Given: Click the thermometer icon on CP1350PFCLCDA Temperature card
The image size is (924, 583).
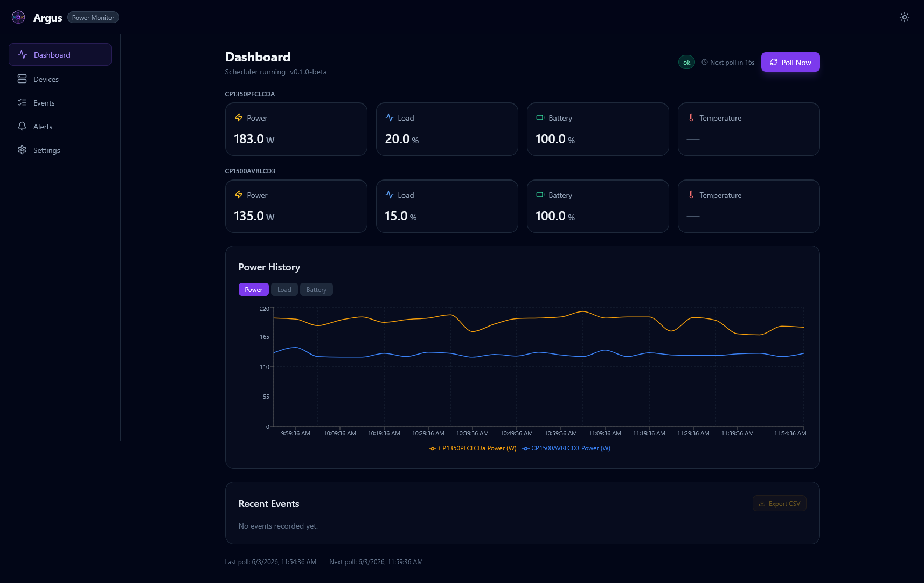Looking at the screenshot, I should [x=691, y=117].
